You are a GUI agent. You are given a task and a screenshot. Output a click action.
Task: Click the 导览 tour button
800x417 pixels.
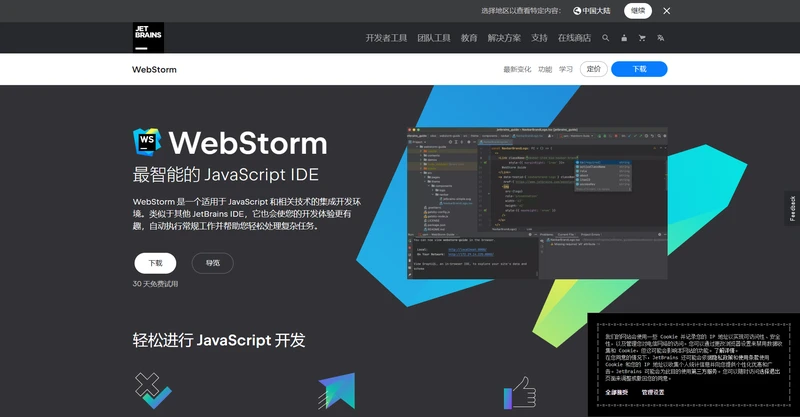coord(213,263)
